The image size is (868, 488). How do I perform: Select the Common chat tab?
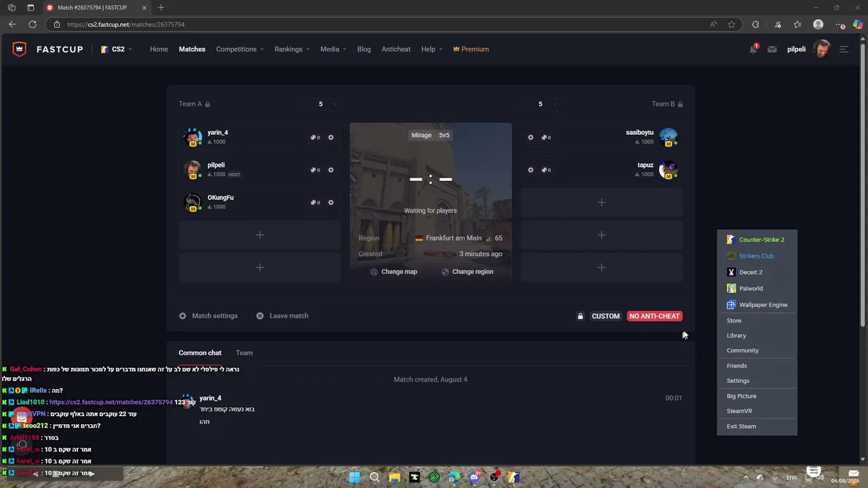[x=200, y=353]
